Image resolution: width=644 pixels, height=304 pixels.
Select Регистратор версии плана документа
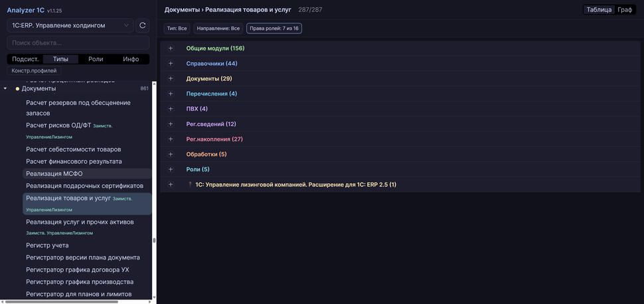click(x=87, y=258)
